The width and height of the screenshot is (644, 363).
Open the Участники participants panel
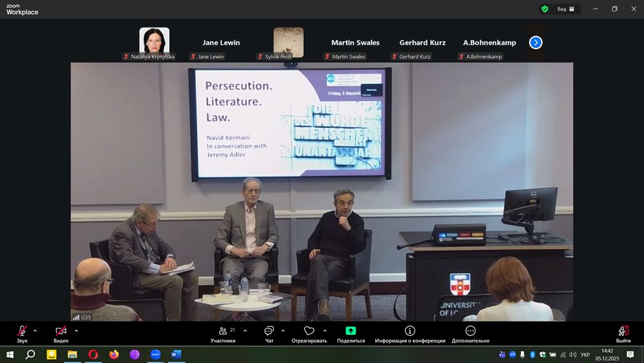tap(223, 331)
